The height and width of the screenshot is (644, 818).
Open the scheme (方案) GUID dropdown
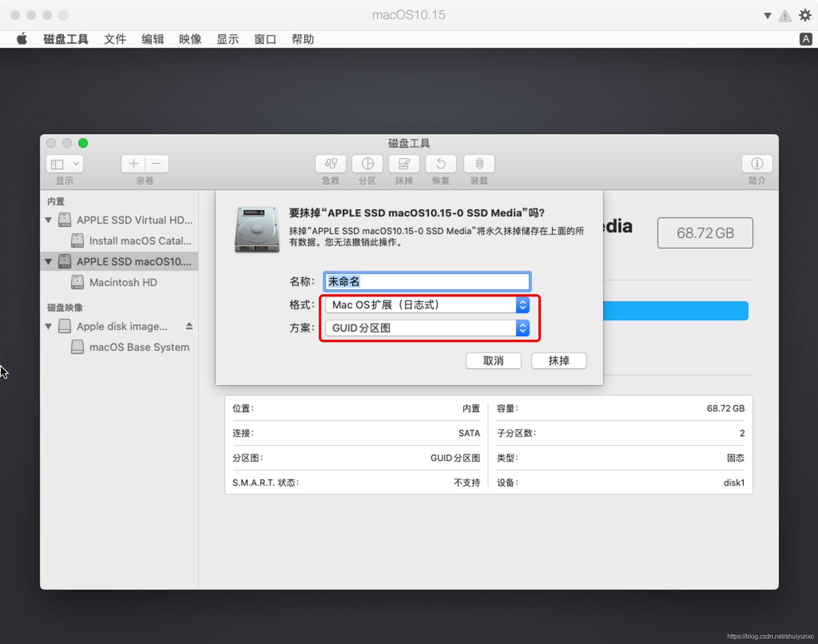tap(427, 328)
